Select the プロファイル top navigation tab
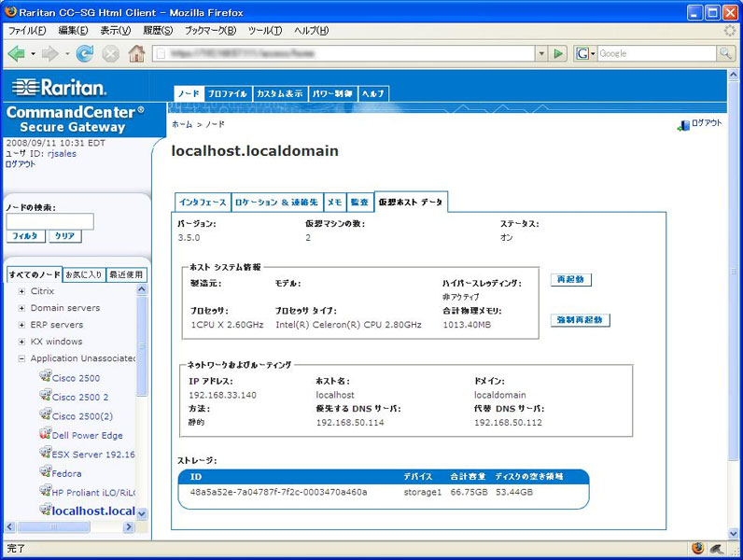 point(228,93)
